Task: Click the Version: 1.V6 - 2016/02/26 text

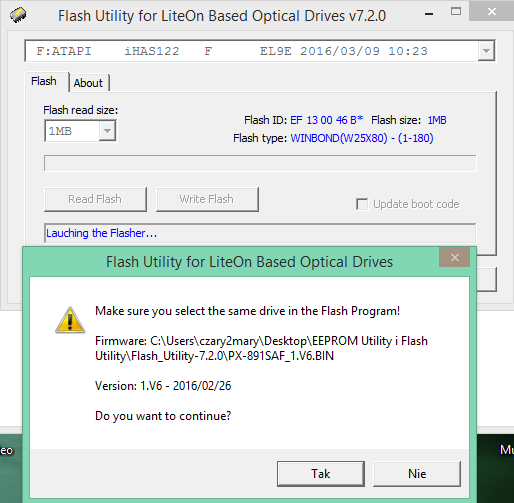Action: point(163,386)
